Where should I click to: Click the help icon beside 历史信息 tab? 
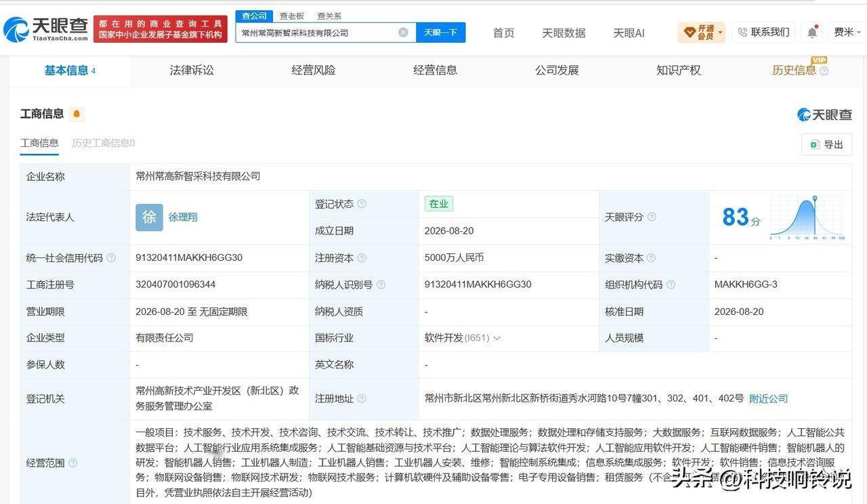click(824, 71)
